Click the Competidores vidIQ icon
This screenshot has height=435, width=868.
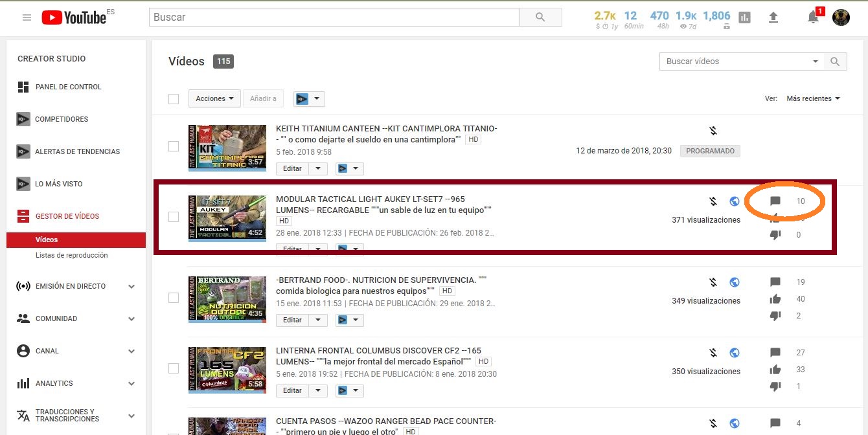(23, 119)
